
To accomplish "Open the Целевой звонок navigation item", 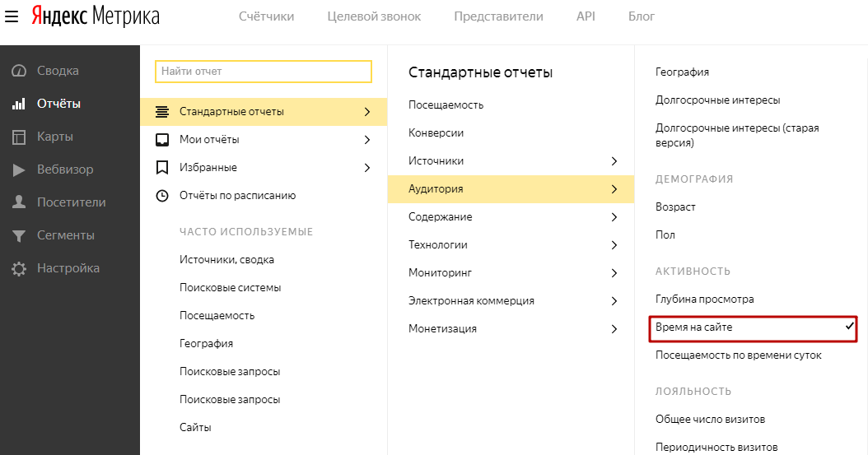I will 374,16.
